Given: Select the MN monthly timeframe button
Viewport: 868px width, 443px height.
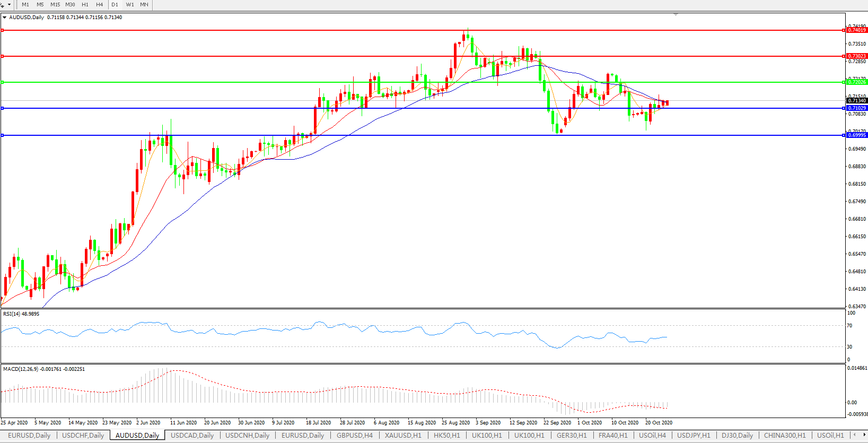Looking at the screenshot, I should 144,5.
